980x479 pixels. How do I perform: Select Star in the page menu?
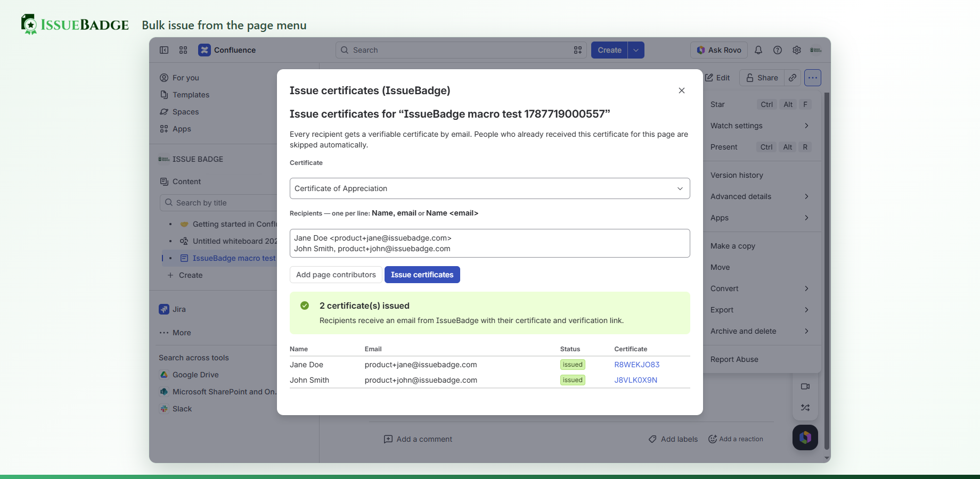pyautogui.click(x=761, y=104)
